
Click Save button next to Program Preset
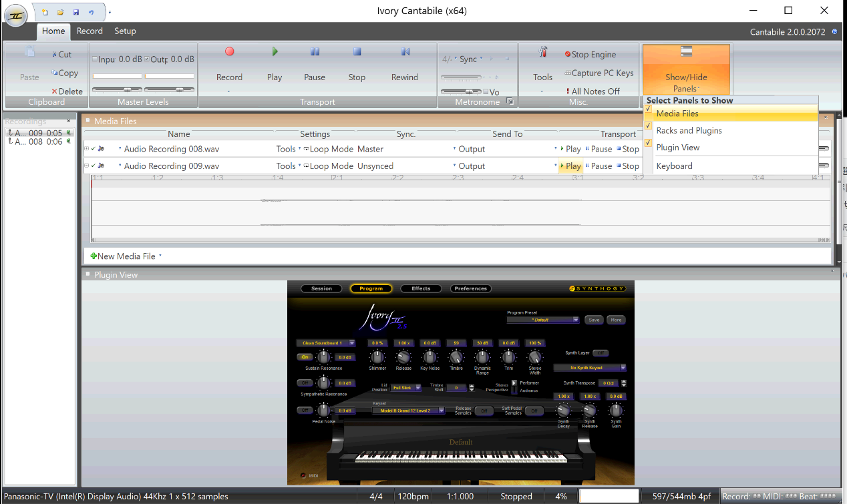coord(594,320)
